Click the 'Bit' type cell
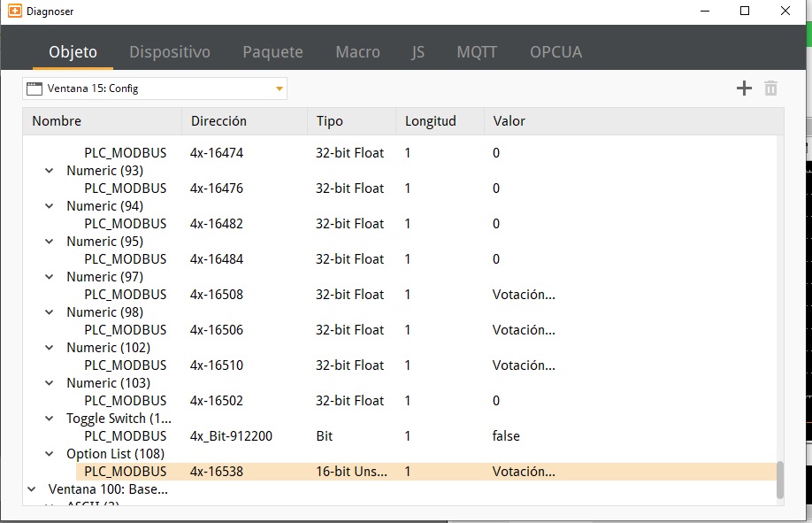 [324, 436]
